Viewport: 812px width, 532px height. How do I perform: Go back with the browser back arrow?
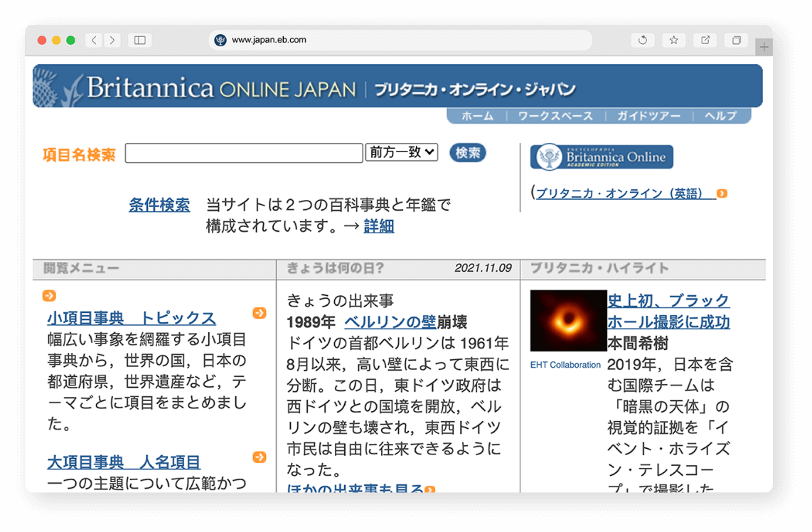pos(94,40)
